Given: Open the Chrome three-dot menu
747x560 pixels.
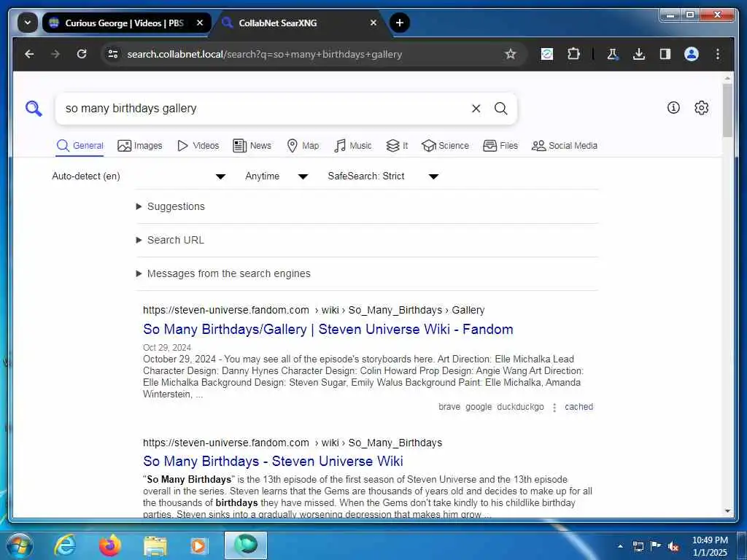Looking at the screenshot, I should point(718,54).
